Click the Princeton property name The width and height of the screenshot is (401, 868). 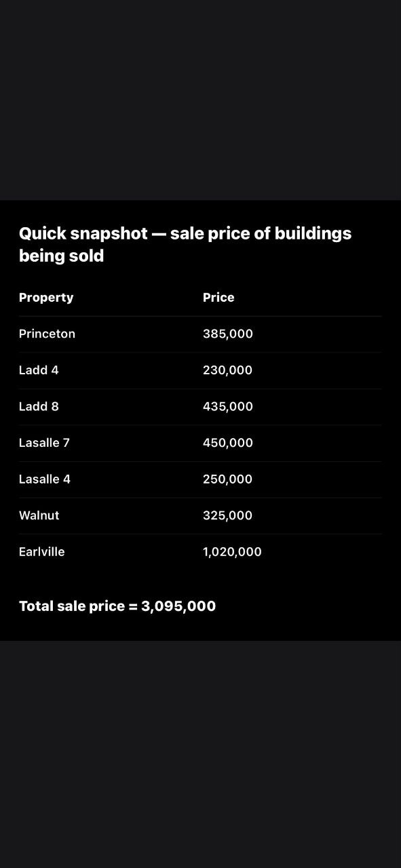pyautogui.click(x=47, y=334)
